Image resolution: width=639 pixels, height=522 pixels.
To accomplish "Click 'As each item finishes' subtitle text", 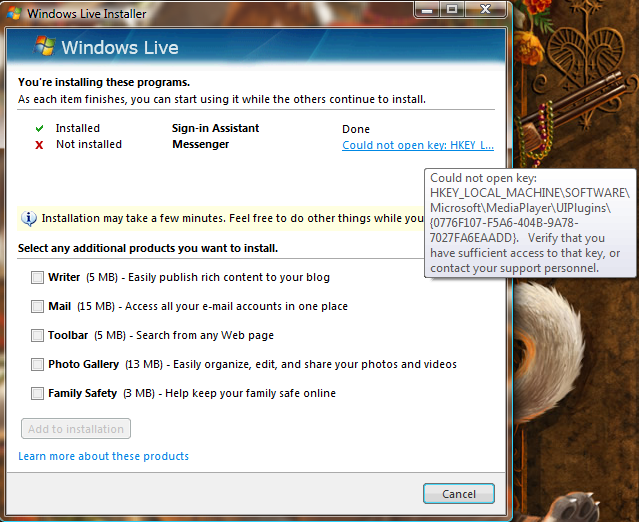I will click(222, 99).
